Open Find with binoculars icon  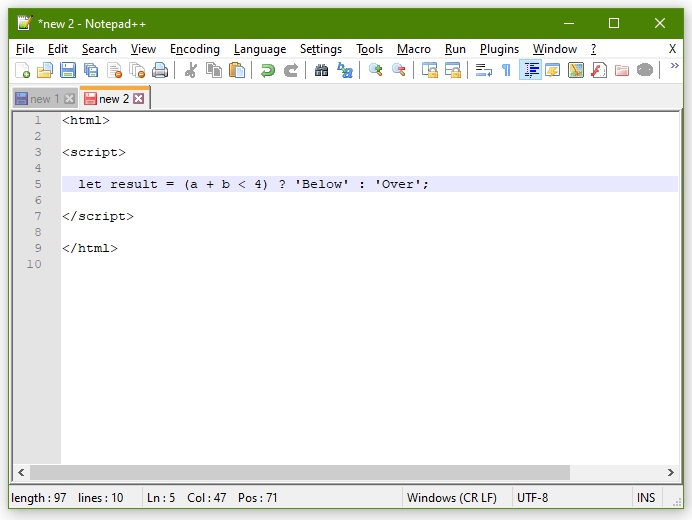(321, 70)
